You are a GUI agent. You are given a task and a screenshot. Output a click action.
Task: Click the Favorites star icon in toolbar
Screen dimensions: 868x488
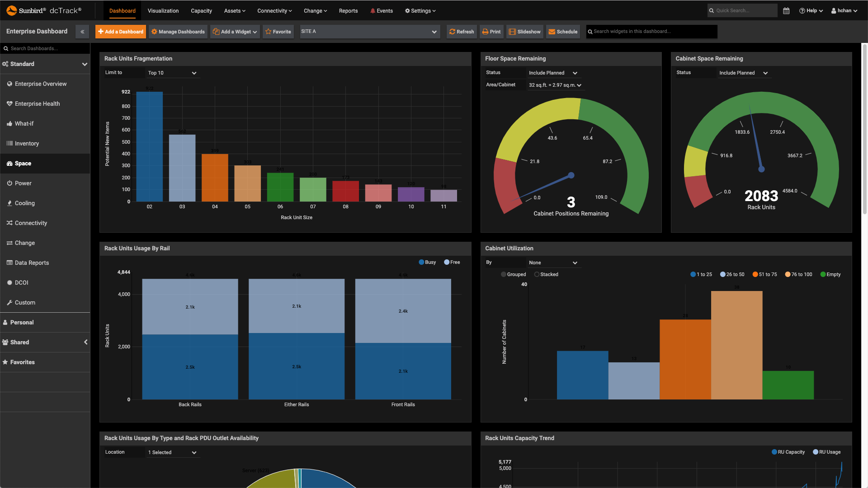[268, 32]
